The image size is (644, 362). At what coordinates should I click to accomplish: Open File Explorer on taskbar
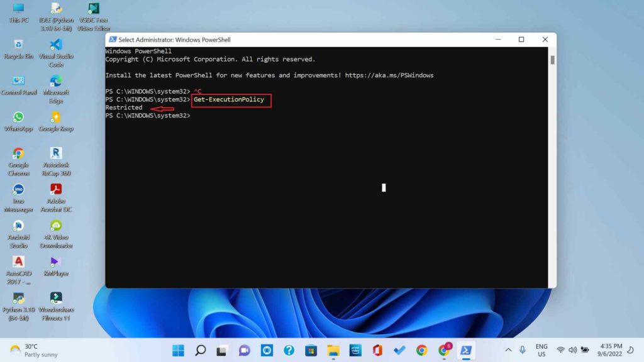333,350
